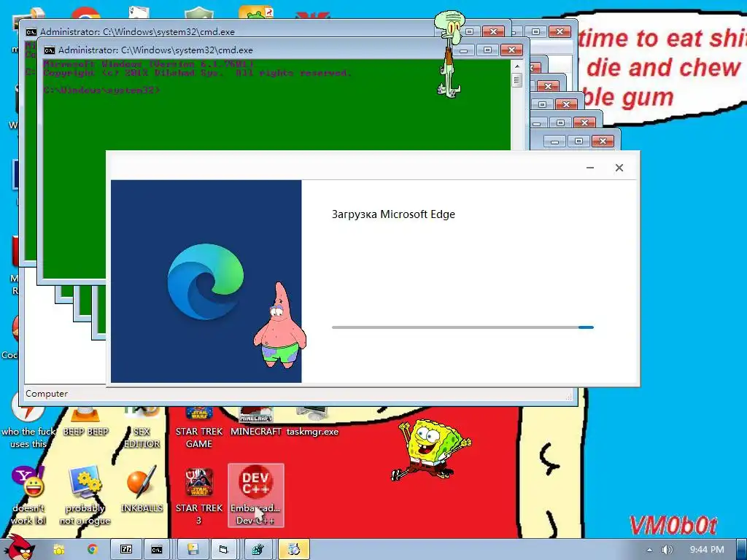Open the Angry Birds Start button

[x=19, y=548]
